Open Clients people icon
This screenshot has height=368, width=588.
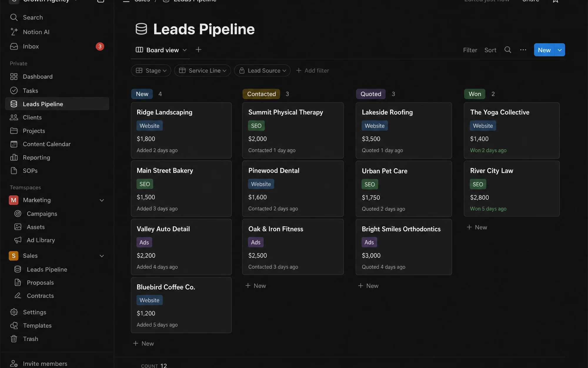pos(14,117)
